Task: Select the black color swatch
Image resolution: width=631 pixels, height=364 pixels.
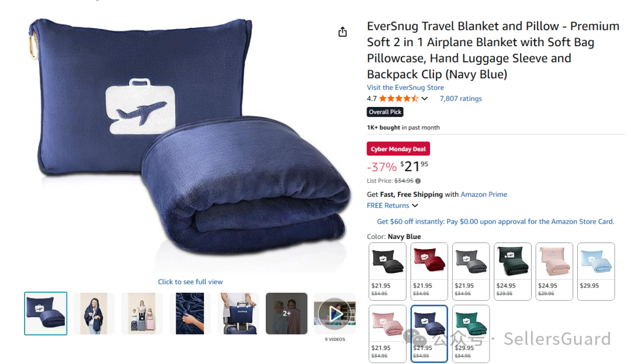Action: point(387,272)
